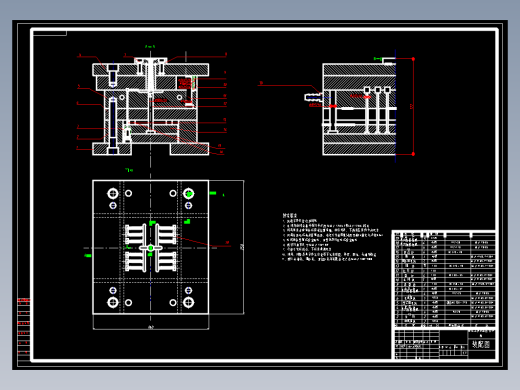Click the red vertical height dimension line in the side view

point(413,107)
